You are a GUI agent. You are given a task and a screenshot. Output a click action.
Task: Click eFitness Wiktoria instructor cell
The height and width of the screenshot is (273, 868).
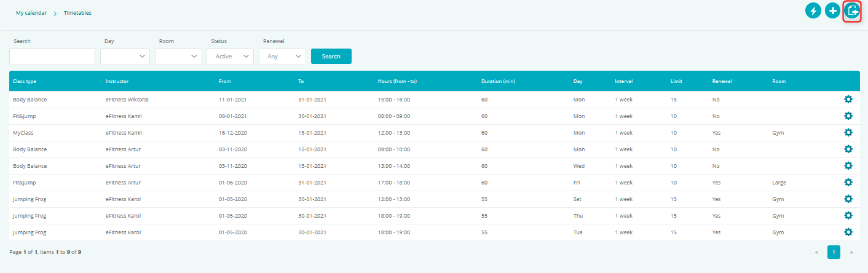click(127, 100)
